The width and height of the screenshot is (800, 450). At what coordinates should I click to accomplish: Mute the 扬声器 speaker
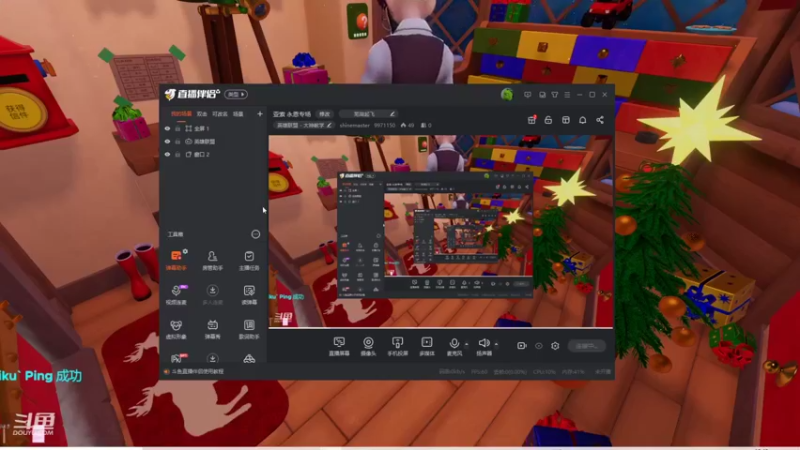point(484,346)
